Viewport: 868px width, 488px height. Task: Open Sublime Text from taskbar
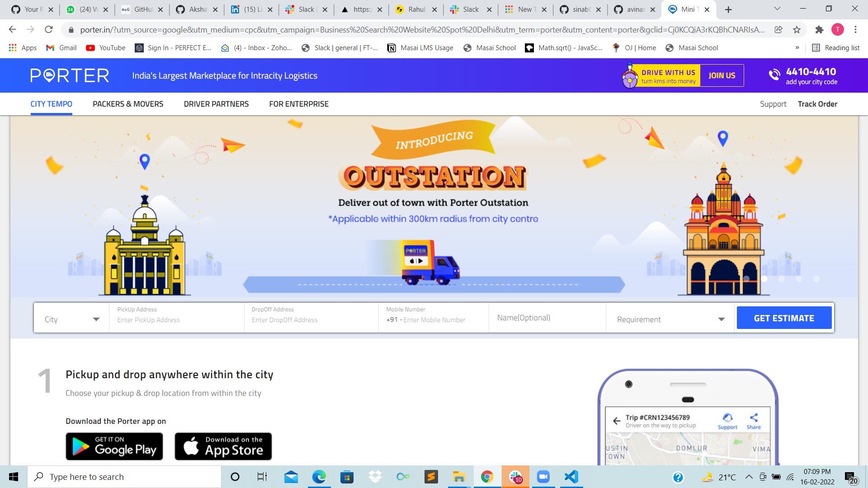pyautogui.click(x=431, y=477)
